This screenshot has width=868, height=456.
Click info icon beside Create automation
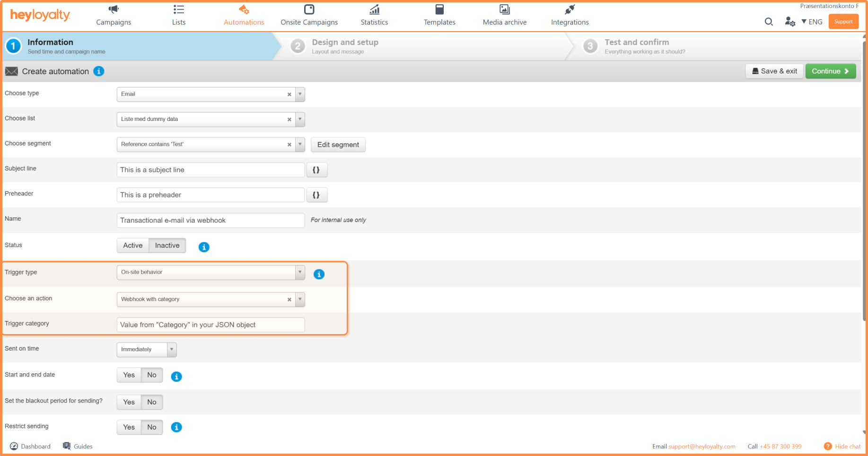click(99, 71)
